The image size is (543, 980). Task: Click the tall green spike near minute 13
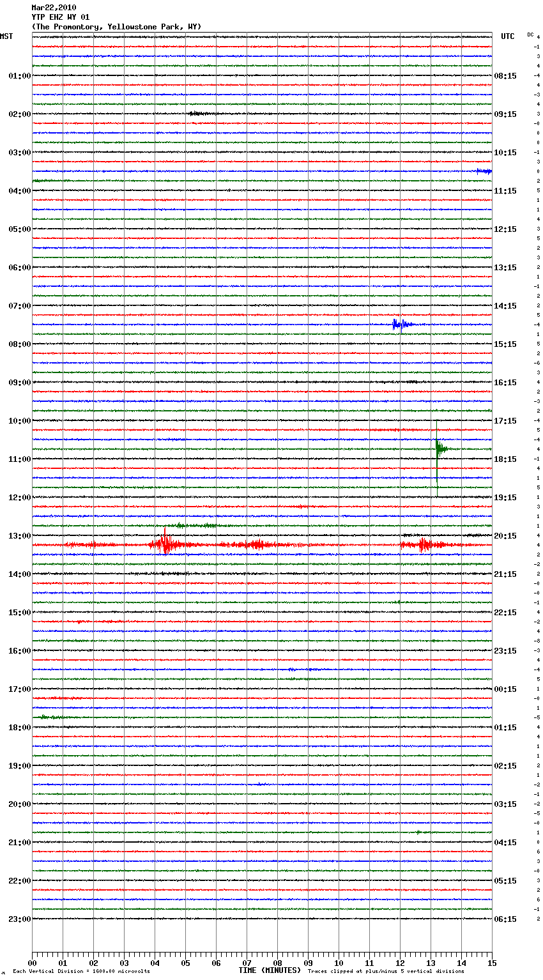(x=438, y=448)
